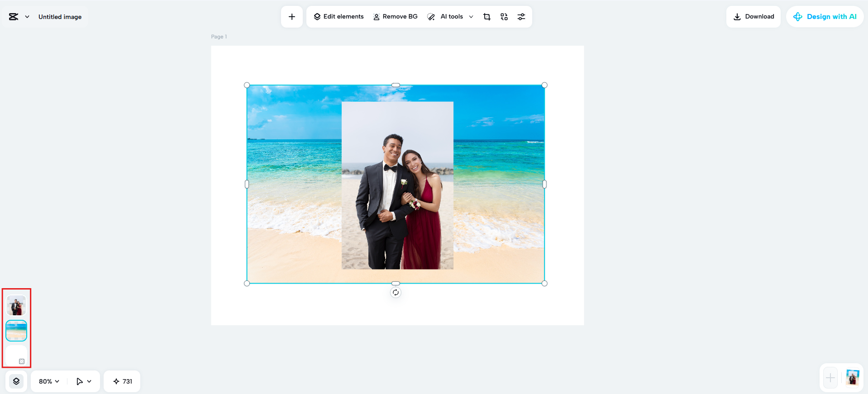Select the blank background layer thumbnail
This screenshot has height=394, width=868.
click(16, 356)
